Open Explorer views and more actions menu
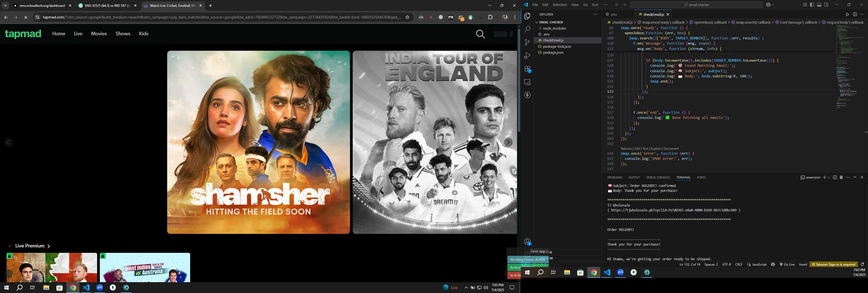 tap(595, 14)
